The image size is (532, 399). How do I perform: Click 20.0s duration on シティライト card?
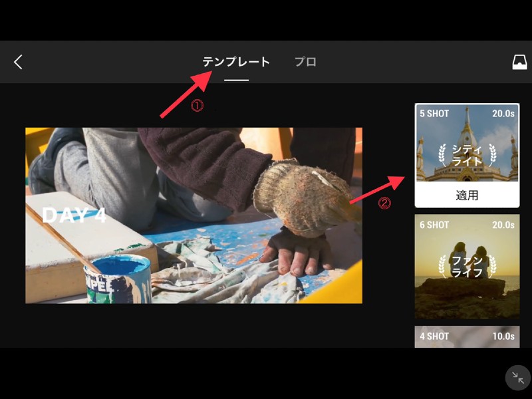click(503, 114)
